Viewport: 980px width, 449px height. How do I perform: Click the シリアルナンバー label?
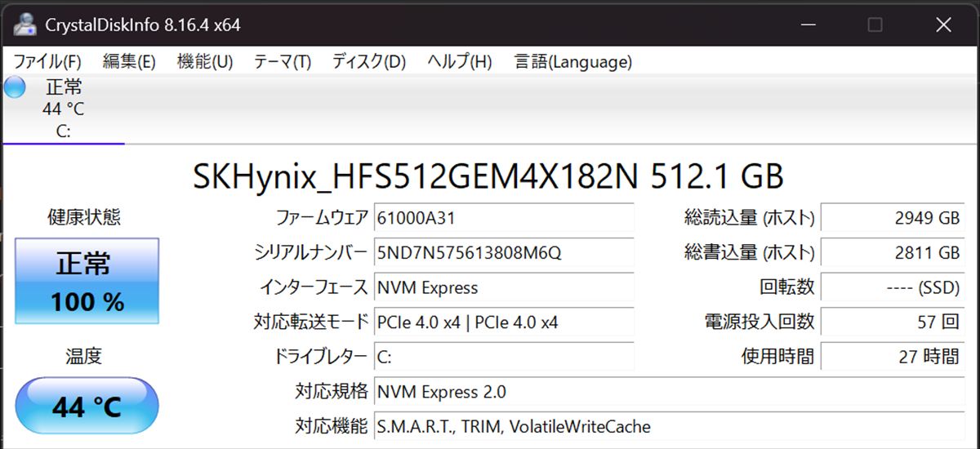click(x=311, y=253)
